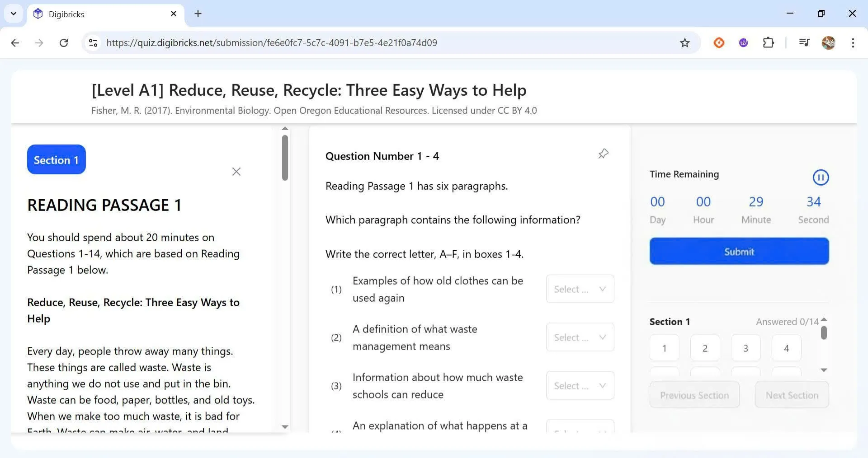
Task: Open the media control icon in toolbar
Action: pos(804,43)
